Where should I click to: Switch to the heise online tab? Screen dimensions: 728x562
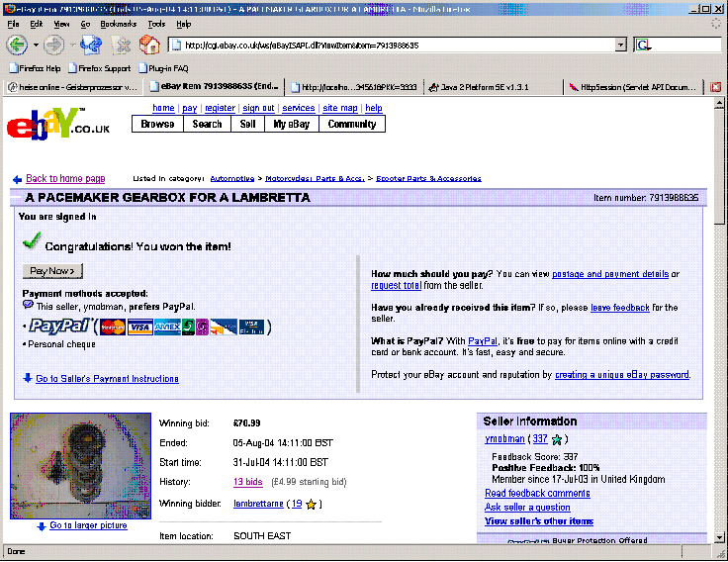73,87
